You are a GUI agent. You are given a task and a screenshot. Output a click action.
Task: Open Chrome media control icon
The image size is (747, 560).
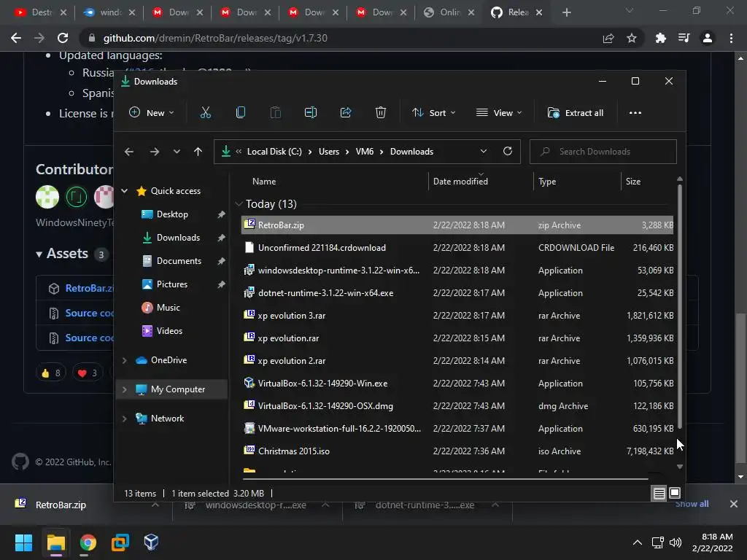684,38
